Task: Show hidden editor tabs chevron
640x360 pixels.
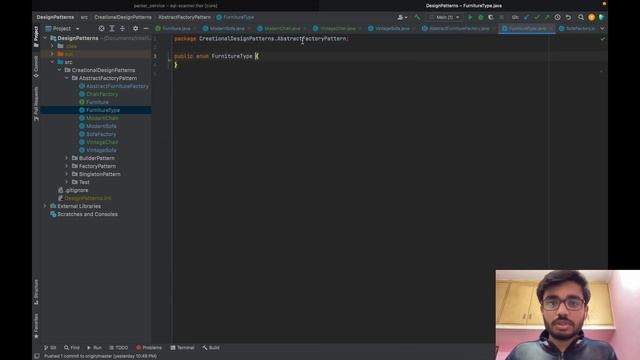Action: coord(602,29)
